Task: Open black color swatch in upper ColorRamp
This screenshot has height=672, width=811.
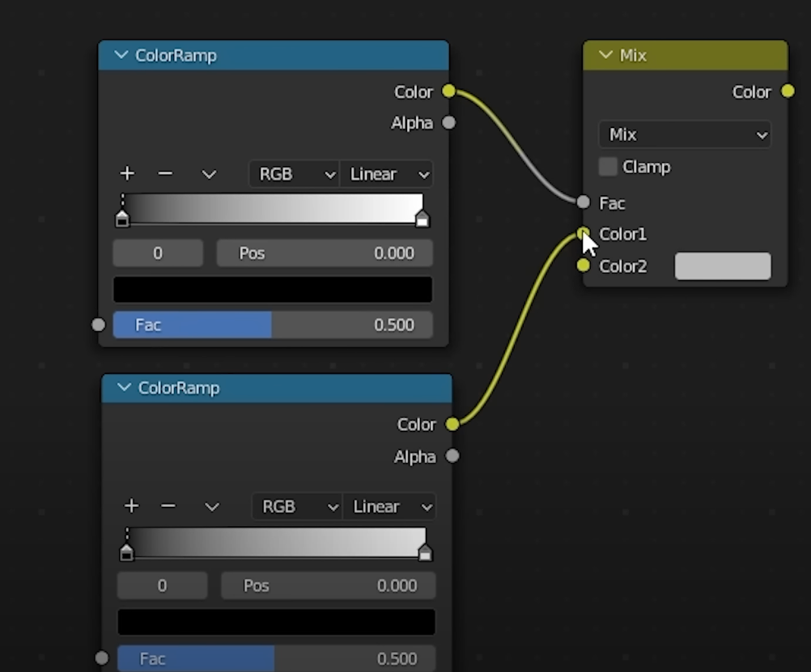Action: [273, 289]
